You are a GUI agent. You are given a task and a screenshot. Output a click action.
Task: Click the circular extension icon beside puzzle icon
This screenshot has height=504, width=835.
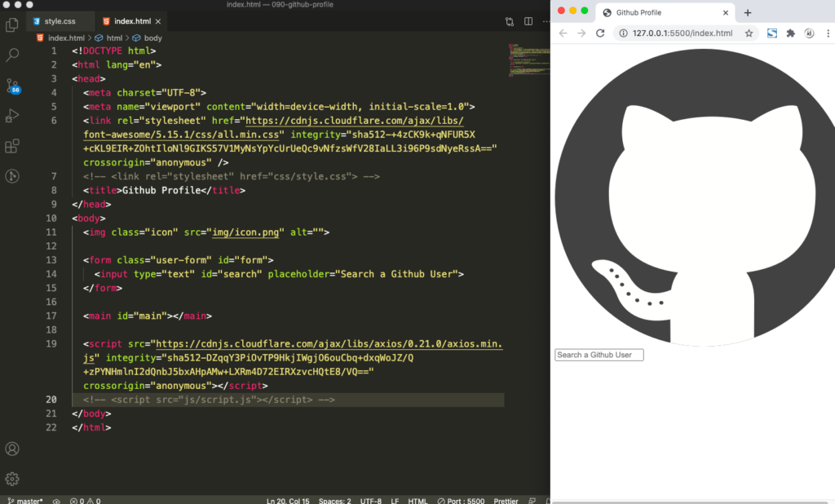810,33
